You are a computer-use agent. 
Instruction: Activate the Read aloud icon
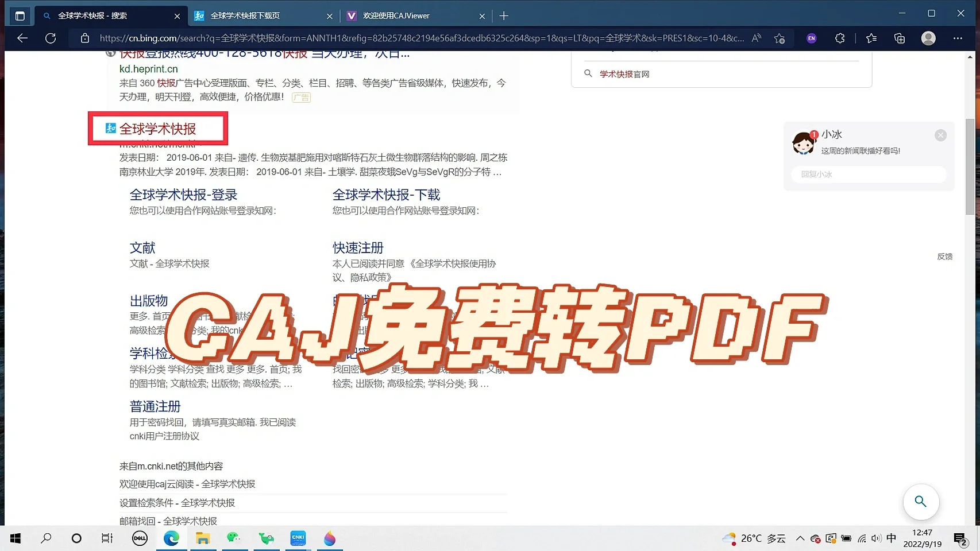coord(757,38)
